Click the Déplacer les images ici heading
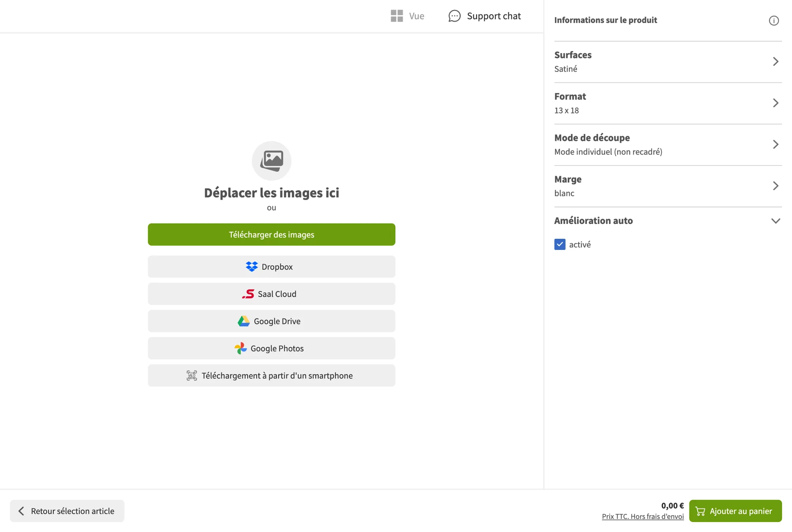 pyautogui.click(x=271, y=193)
